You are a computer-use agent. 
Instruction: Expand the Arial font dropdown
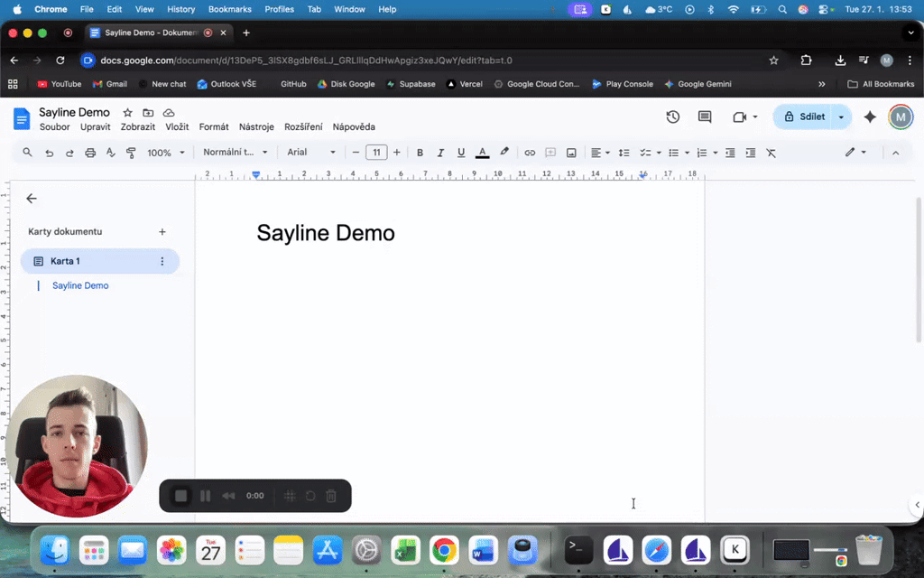tap(310, 152)
